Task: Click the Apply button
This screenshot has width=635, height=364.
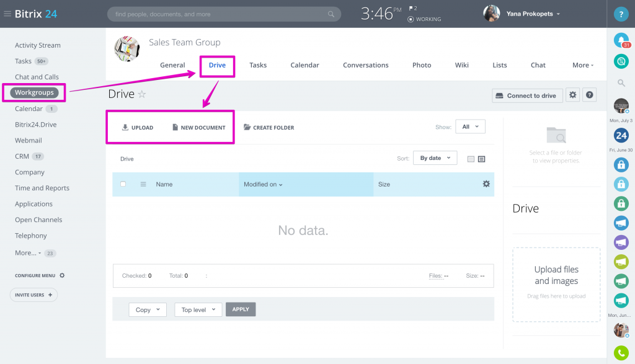Action: click(241, 309)
